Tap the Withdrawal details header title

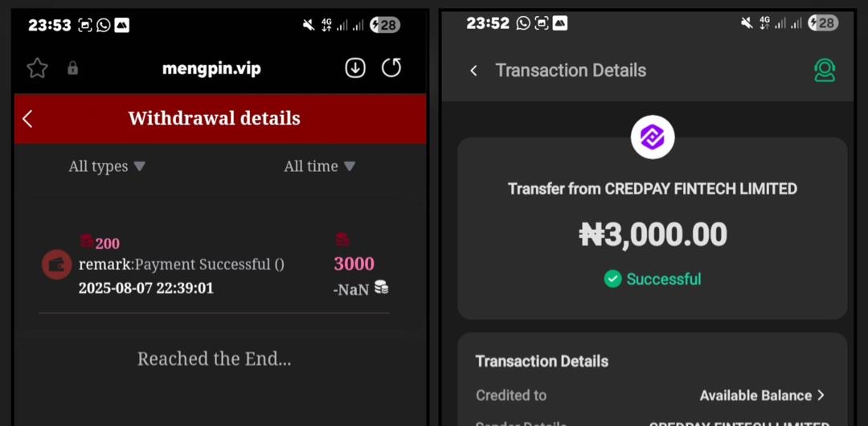tap(215, 118)
